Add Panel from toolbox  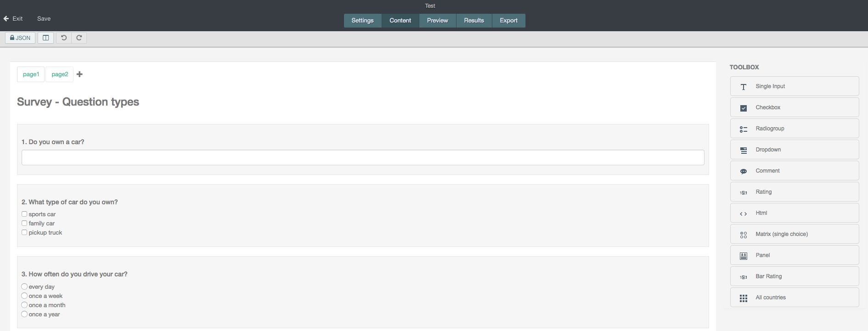point(795,255)
